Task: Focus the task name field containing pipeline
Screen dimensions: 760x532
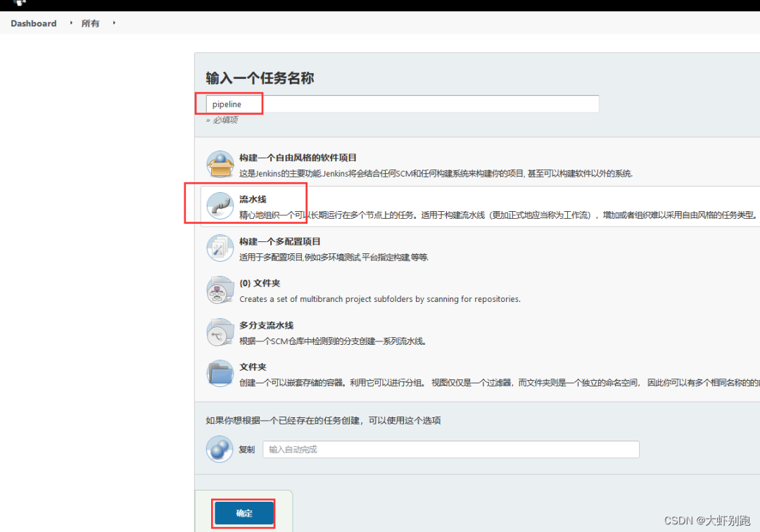Action: tap(403, 104)
